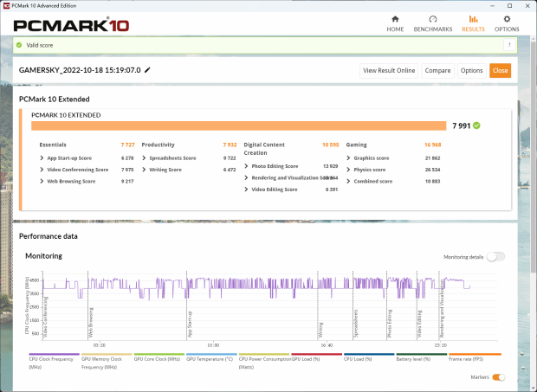Click the pencil icon to rename result
Viewport: 537px width, 392px height.
pos(147,70)
